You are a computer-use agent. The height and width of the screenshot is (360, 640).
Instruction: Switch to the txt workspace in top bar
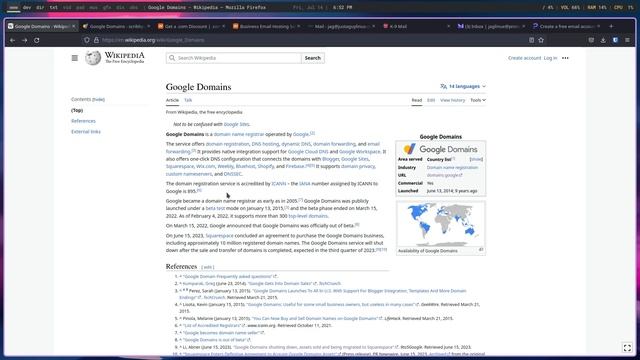coord(53,7)
